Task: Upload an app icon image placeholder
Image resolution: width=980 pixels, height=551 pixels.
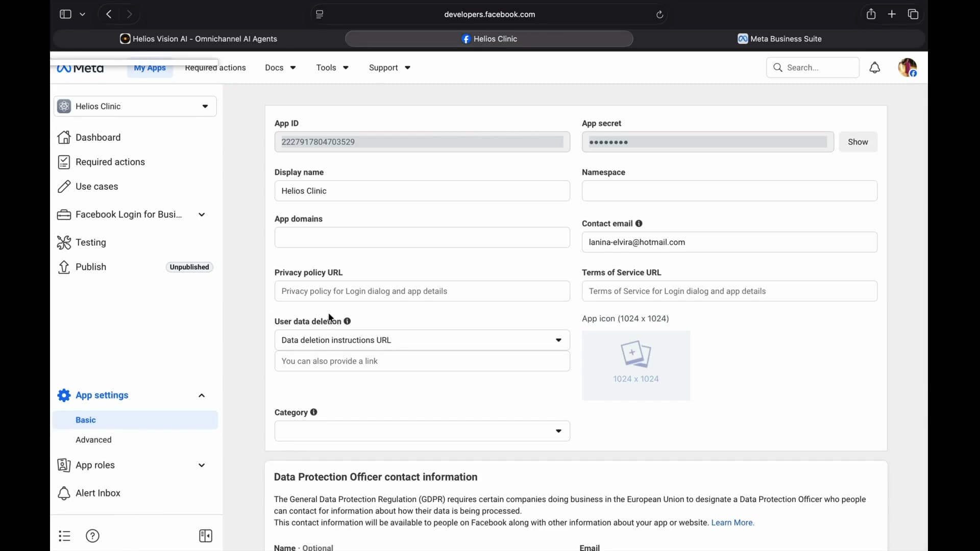Action: pos(636,366)
